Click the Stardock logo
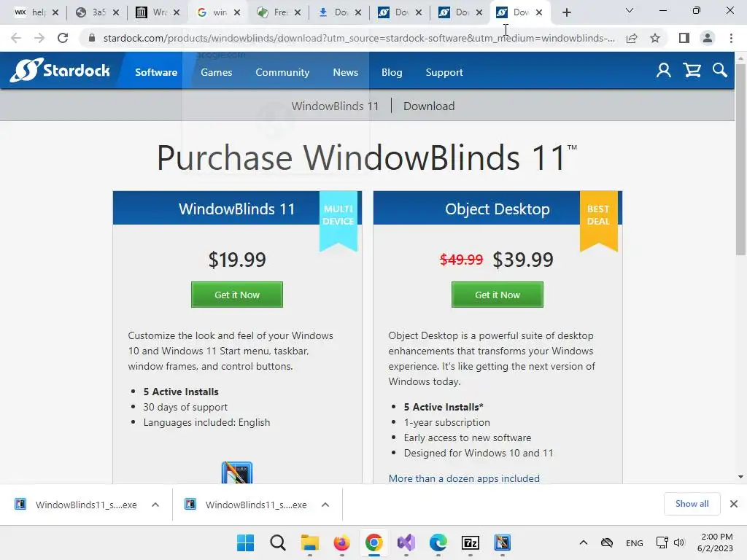 [61, 71]
